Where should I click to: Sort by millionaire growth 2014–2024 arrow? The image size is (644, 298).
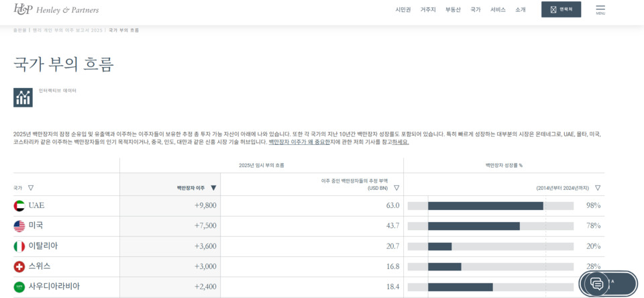(598, 188)
